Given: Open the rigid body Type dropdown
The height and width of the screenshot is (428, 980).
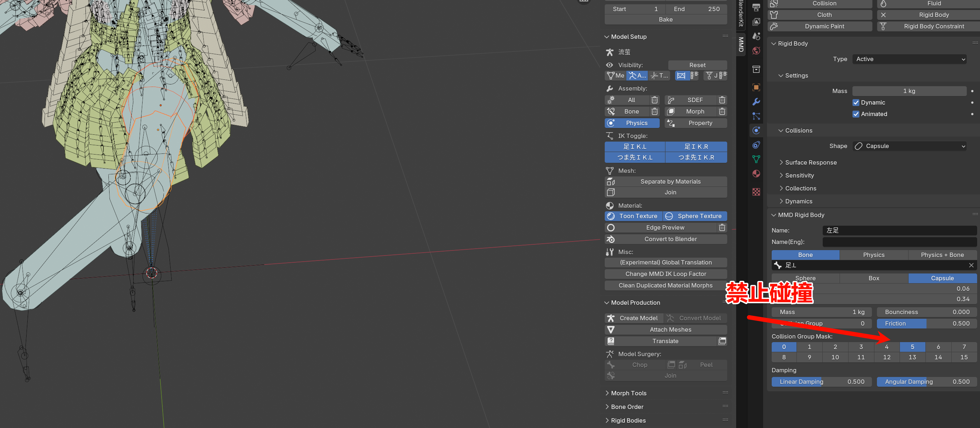Looking at the screenshot, I should tap(909, 59).
